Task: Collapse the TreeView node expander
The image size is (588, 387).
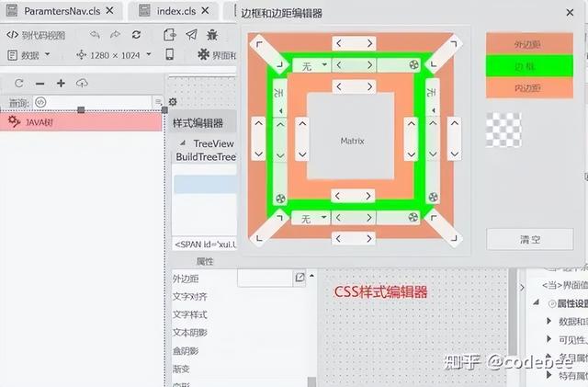Action: click(183, 143)
